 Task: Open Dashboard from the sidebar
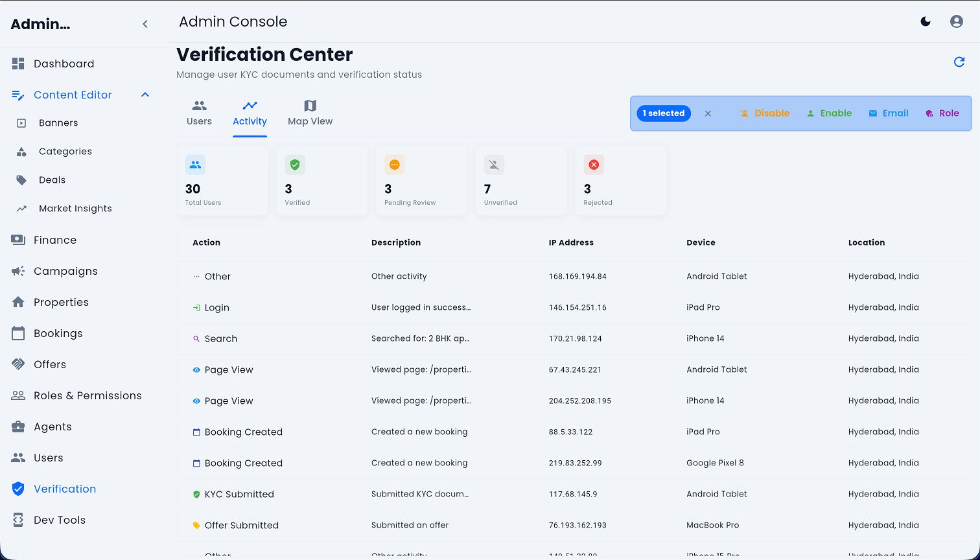(64, 64)
